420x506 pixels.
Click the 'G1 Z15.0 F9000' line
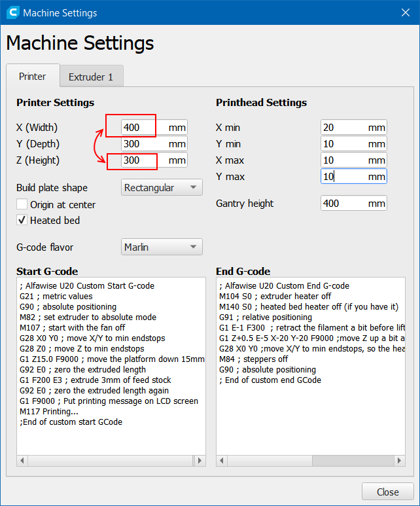(113, 359)
